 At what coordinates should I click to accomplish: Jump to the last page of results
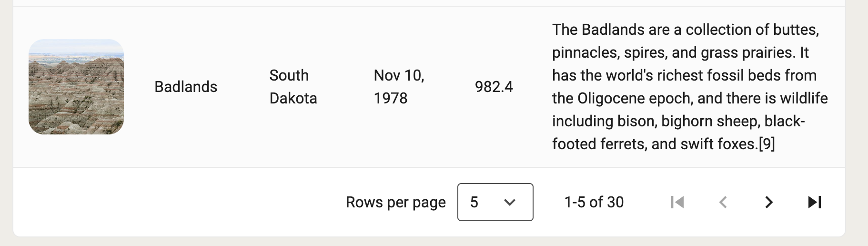(x=815, y=202)
